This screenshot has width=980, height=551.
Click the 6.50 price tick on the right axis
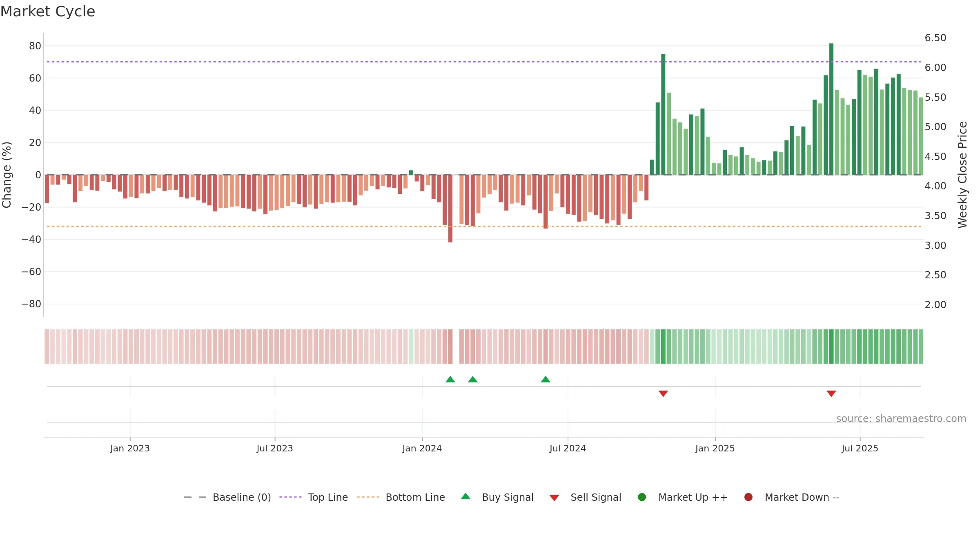(x=935, y=38)
